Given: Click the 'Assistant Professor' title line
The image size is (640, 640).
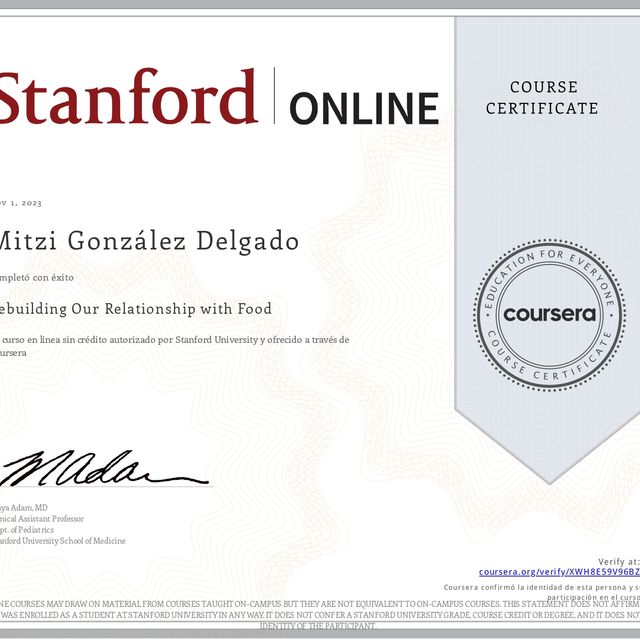Looking at the screenshot, I should pos(51,519).
